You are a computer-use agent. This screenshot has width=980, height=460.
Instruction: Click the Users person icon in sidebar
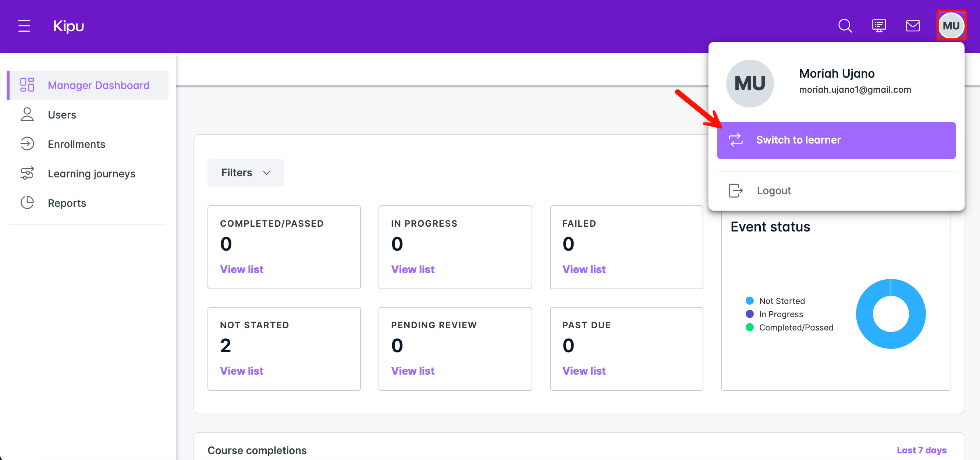click(27, 114)
